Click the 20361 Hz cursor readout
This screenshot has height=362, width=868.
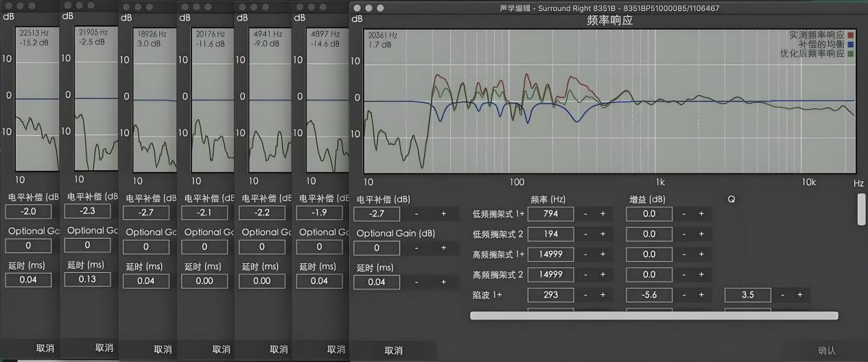(382, 35)
